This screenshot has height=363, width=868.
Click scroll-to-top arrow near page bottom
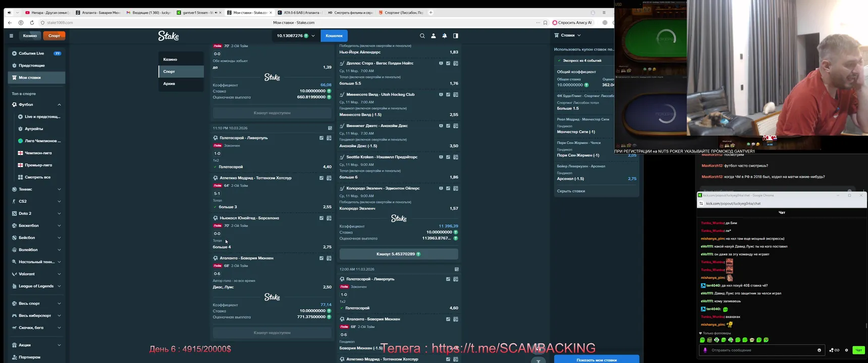click(538, 360)
